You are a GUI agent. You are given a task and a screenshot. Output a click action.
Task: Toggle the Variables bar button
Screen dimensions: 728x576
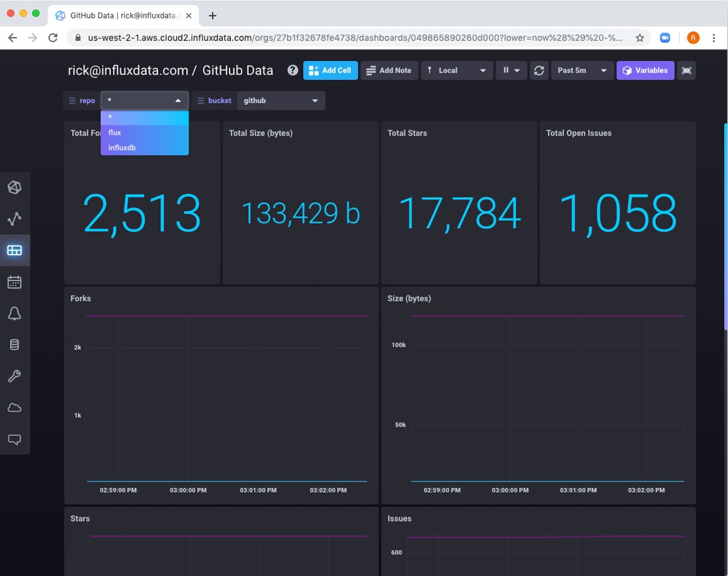(645, 70)
